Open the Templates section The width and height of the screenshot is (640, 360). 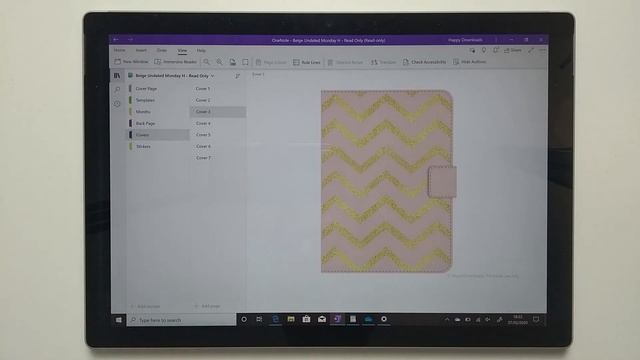click(158, 100)
